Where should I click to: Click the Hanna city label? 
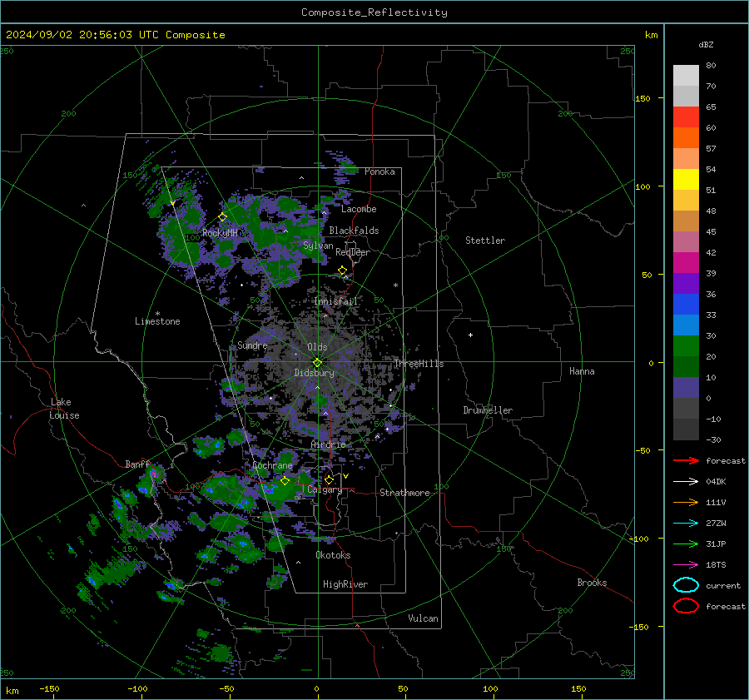[x=582, y=371]
